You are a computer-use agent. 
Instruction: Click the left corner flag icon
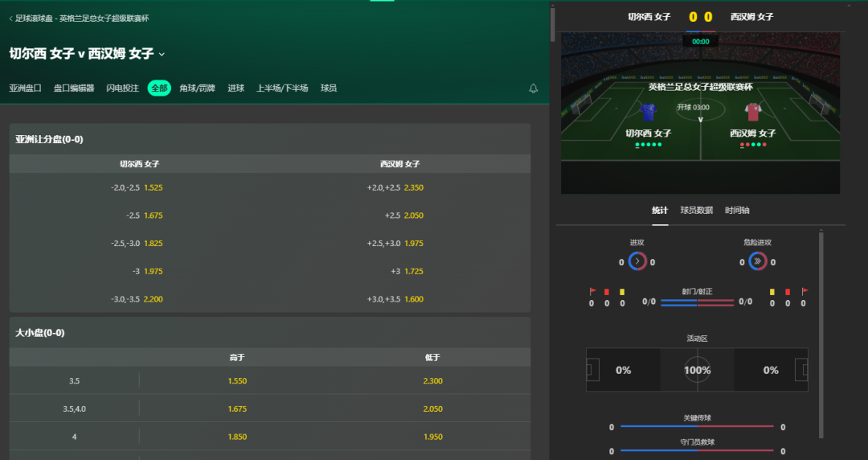[x=592, y=291]
